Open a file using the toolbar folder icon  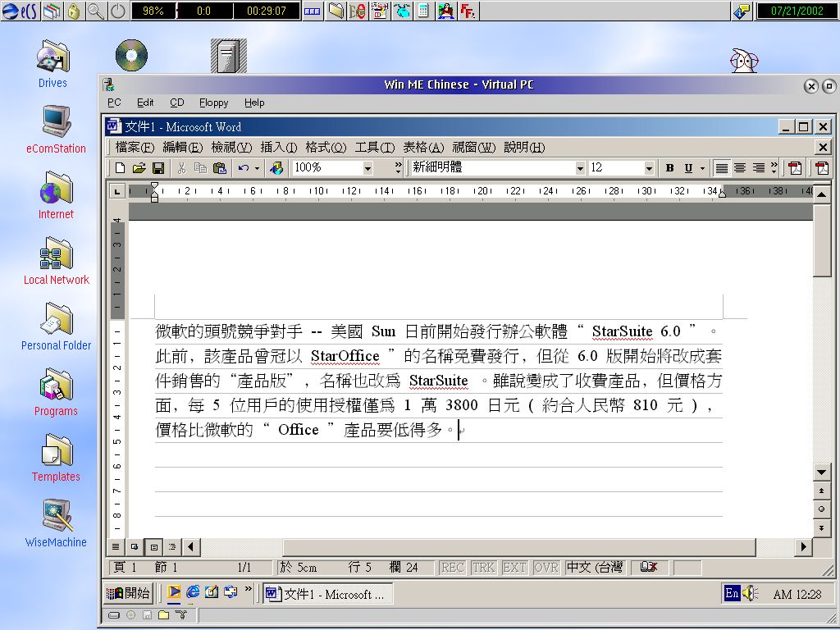pyautogui.click(x=139, y=168)
